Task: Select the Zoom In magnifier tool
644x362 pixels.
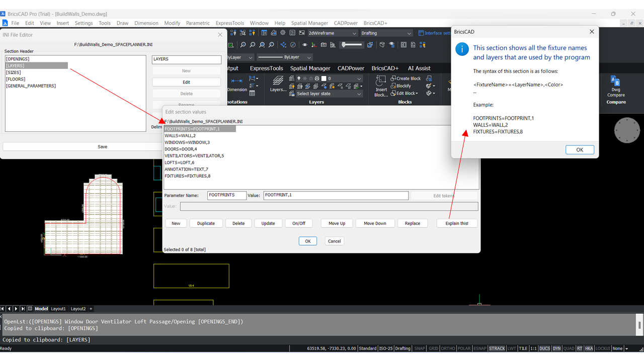Action: tap(243, 45)
